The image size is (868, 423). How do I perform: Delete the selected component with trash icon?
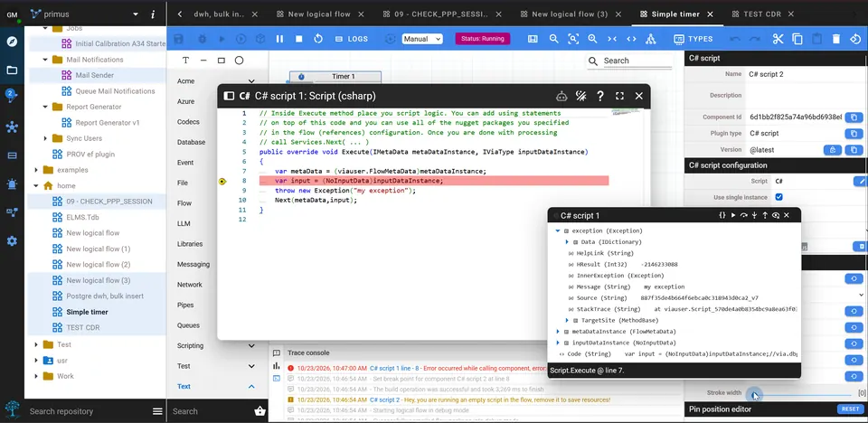coord(836,39)
